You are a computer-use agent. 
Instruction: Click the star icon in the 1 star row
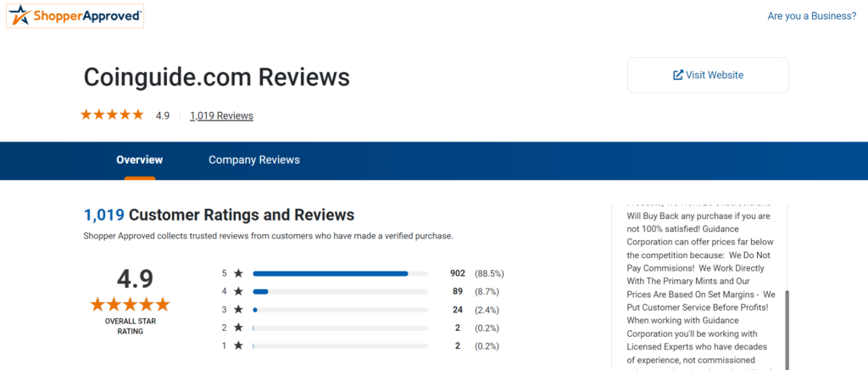pyautogui.click(x=238, y=345)
